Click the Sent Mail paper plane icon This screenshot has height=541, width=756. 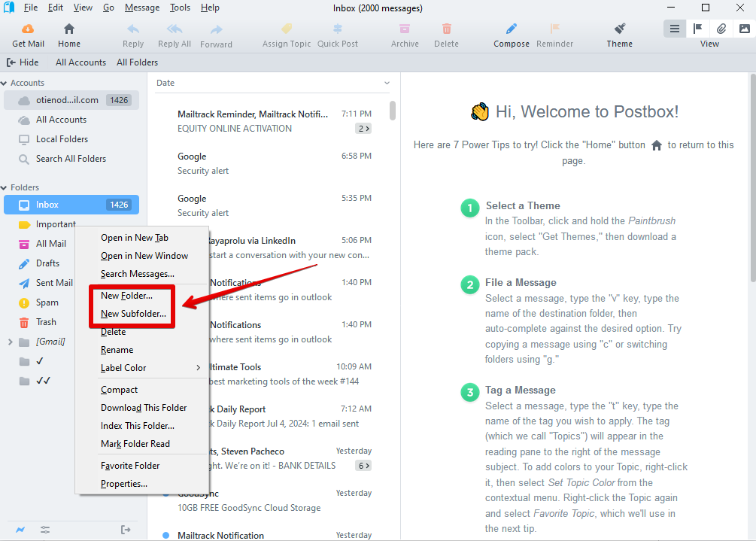[24, 283]
